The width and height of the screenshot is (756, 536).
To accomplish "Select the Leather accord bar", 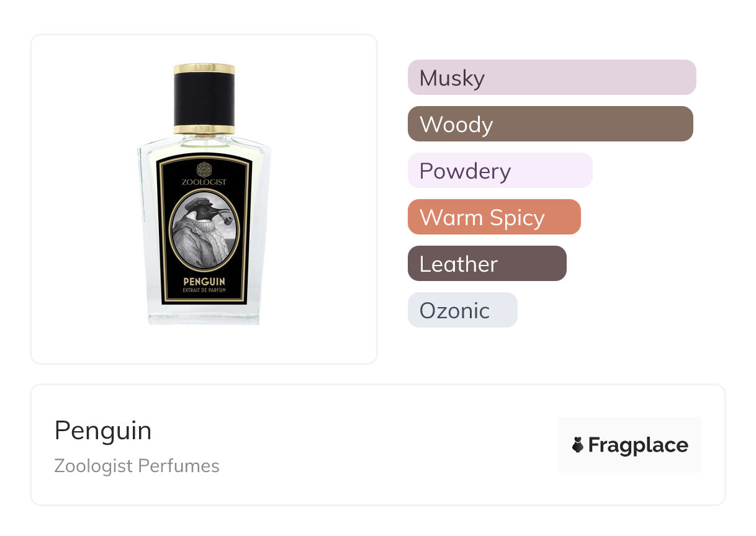I will (x=487, y=264).
